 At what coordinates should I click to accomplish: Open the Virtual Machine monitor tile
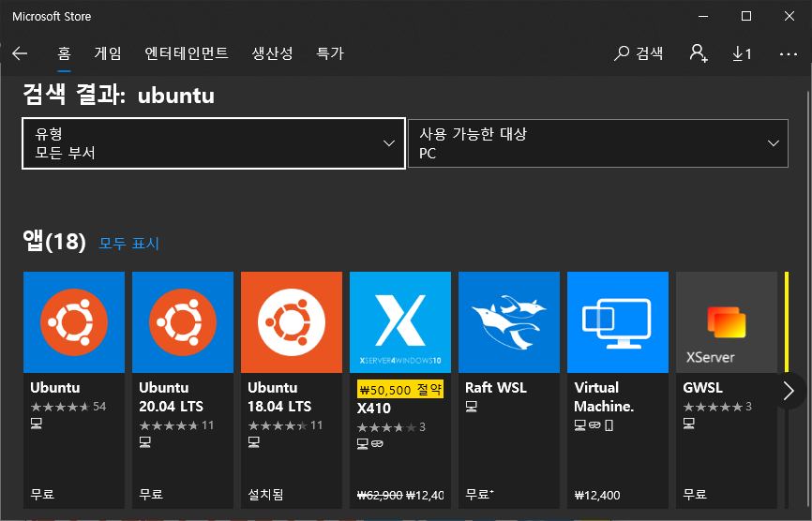pyautogui.click(x=618, y=321)
